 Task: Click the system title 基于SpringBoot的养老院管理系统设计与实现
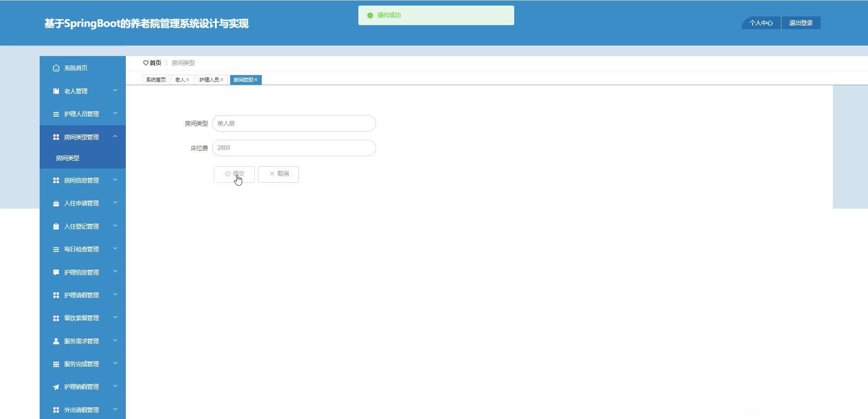click(x=146, y=24)
